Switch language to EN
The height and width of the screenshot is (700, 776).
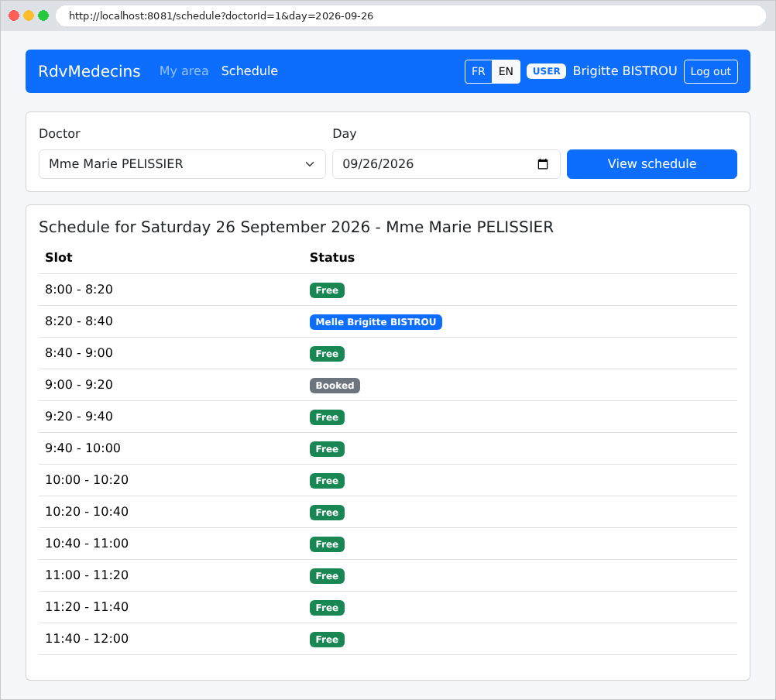coord(506,71)
